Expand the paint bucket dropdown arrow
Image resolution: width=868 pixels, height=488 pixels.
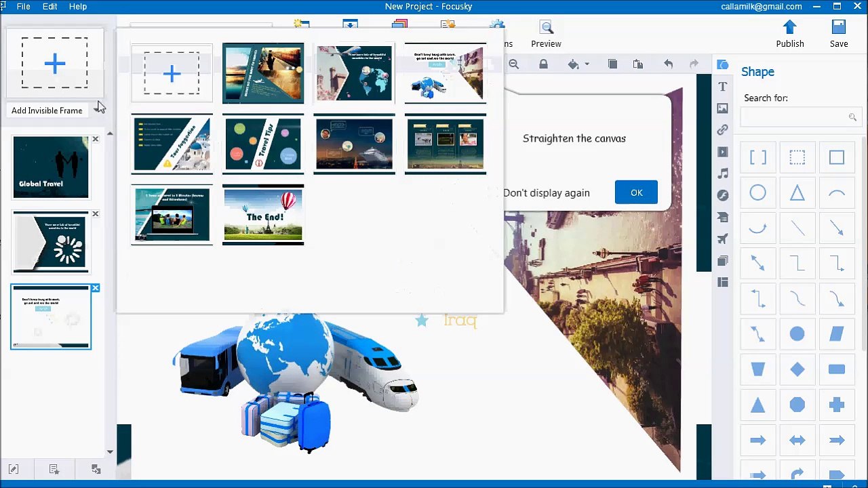click(587, 64)
